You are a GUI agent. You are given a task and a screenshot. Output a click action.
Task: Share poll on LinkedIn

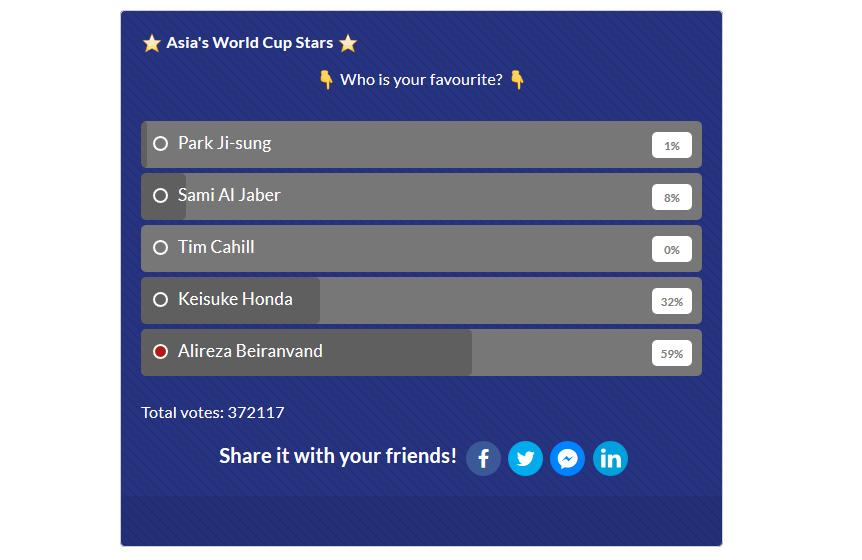610,459
